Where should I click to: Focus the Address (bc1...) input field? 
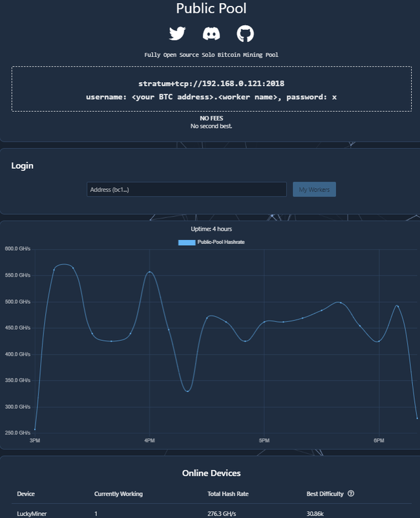(x=186, y=189)
